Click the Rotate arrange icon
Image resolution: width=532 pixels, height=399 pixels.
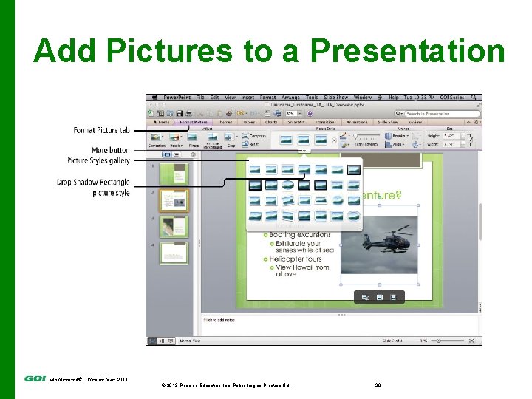click(x=415, y=145)
